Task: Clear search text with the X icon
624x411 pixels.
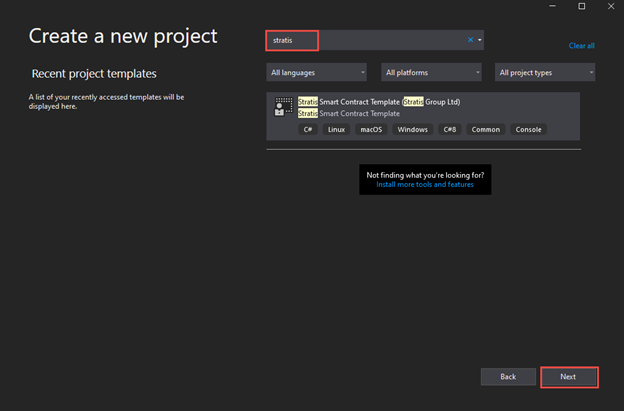Action: (x=471, y=40)
